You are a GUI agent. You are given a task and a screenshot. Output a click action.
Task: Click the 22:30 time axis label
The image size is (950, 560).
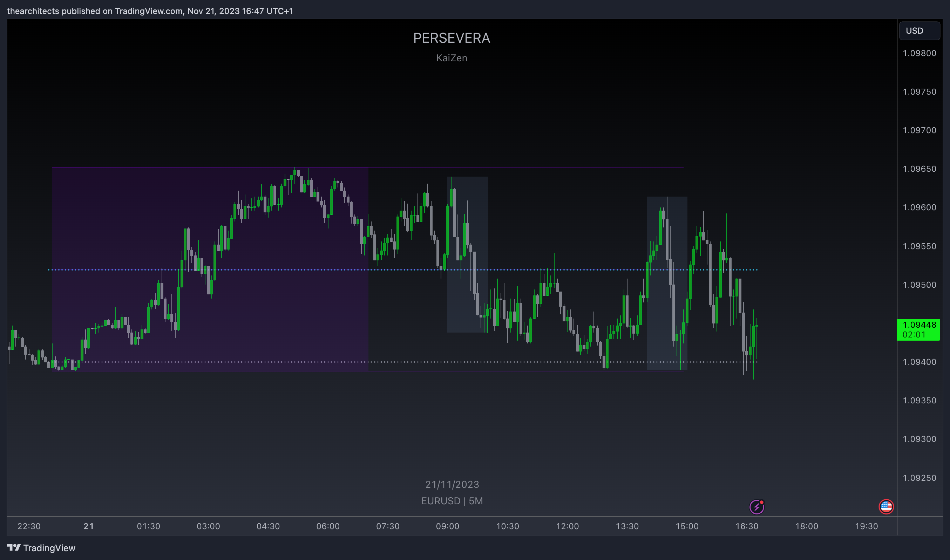click(x=29, y=526)
